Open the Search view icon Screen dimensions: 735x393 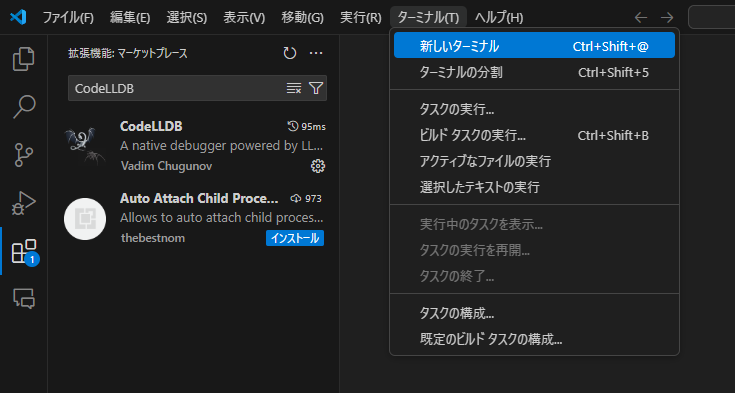(x=23, y=107)
